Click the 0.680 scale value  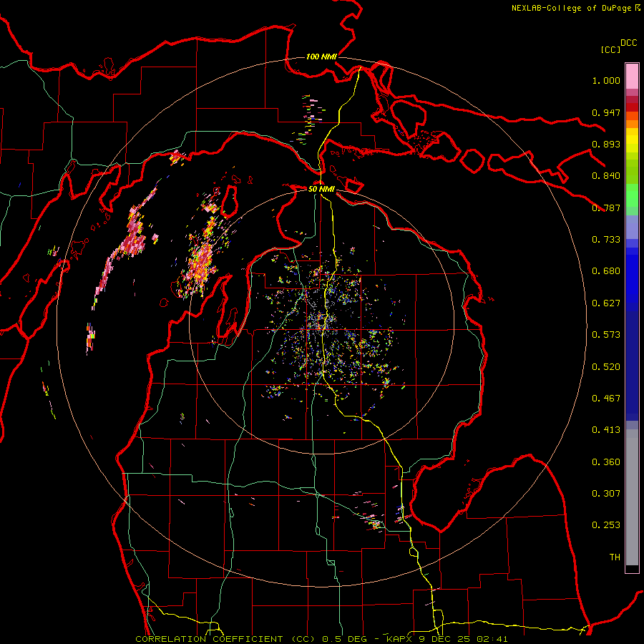[606, 271]
